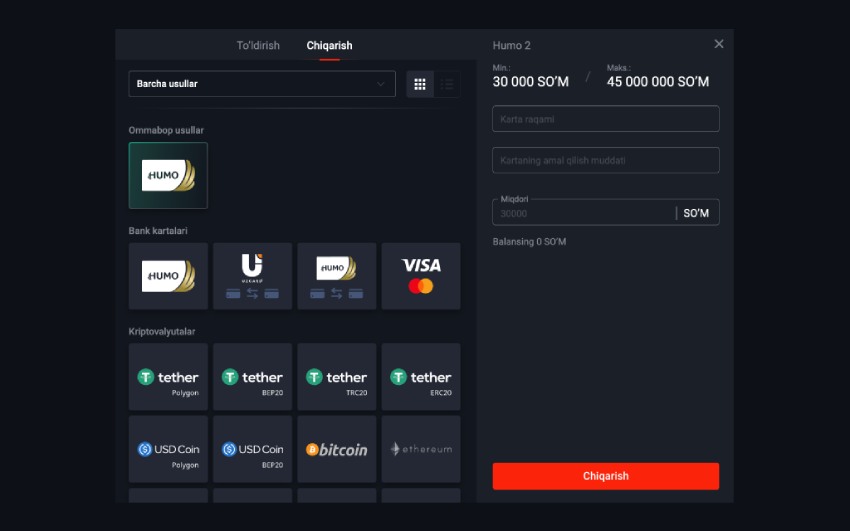The image size is (850, 531).
Task: Choose Tether TRC20 withdrawal option
Action: 336,377
